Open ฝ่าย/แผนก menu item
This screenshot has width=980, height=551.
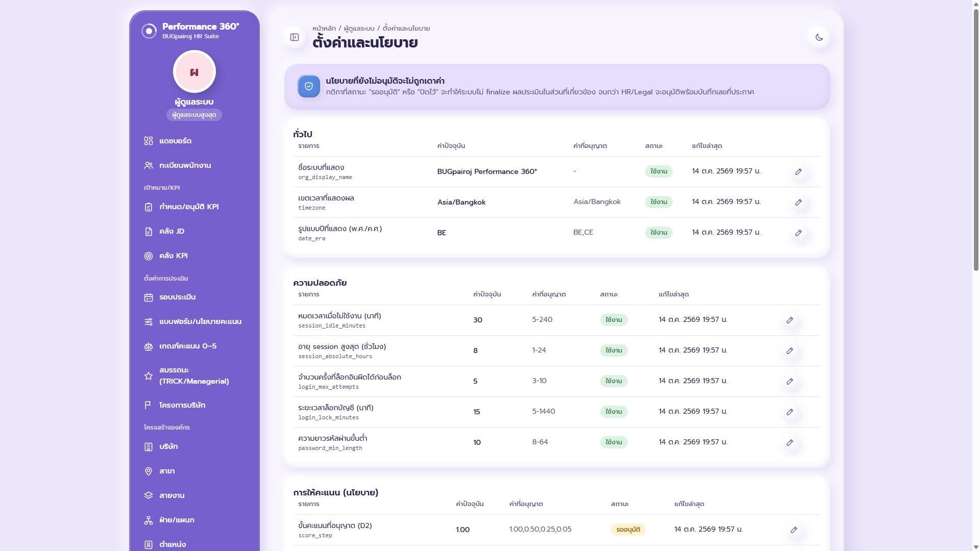(194, 520)
